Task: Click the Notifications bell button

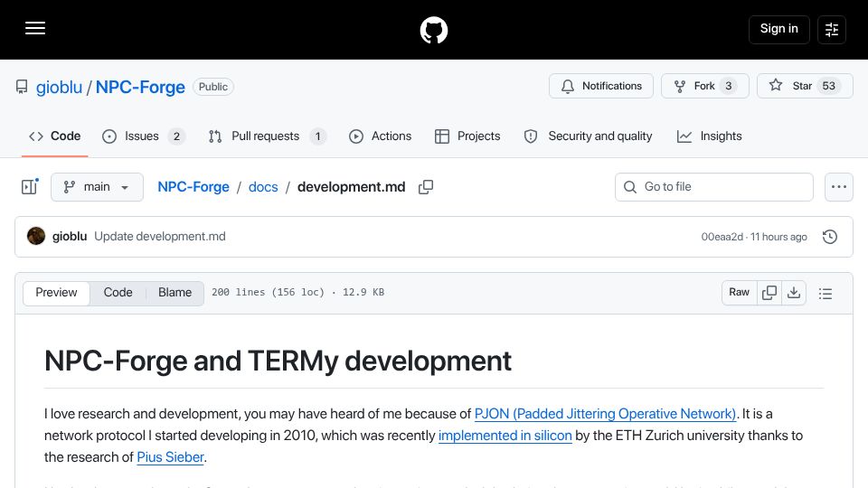Action: coord(601,86)
